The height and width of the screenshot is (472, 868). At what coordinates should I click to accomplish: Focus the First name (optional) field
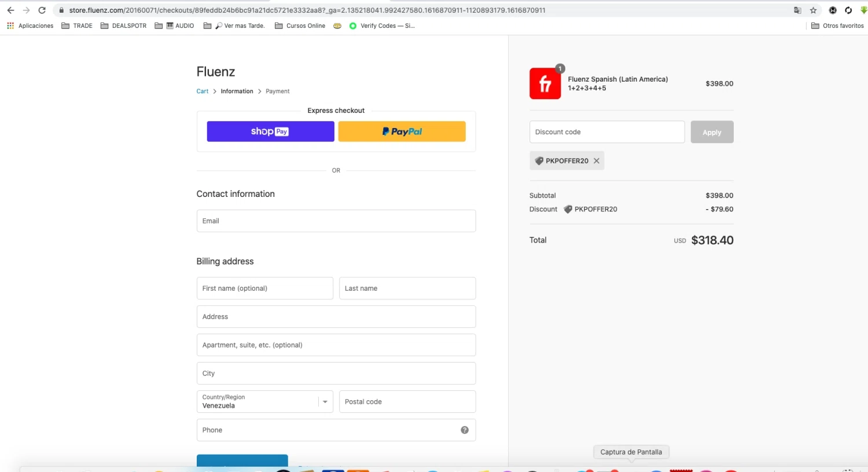[x=264, y=288]
